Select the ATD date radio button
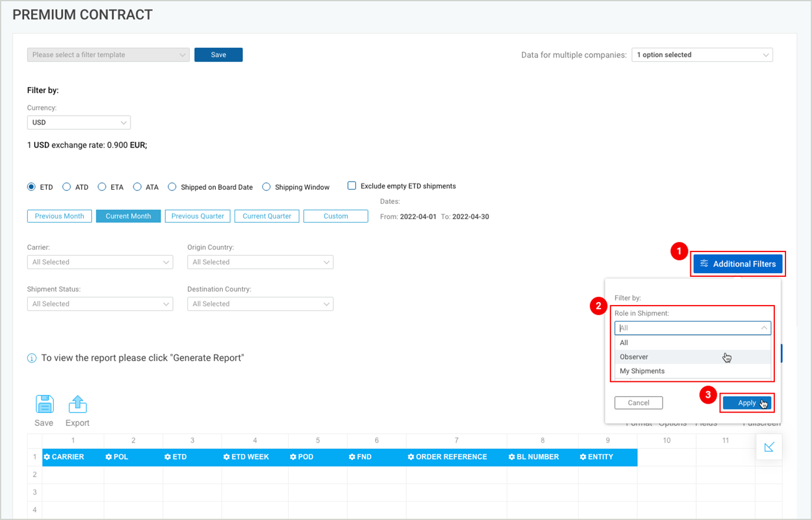 pos(66,187)
